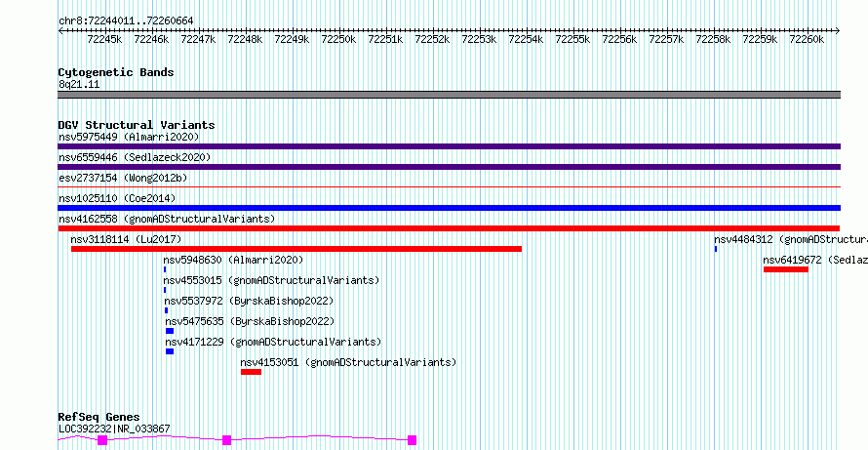Open the nsv1025110 (Coe2014) variant label
This screenshot has height=450, width=868.
click(117, 198)
